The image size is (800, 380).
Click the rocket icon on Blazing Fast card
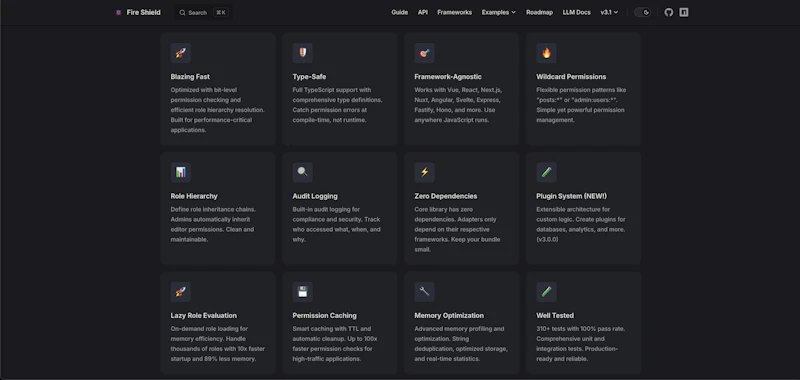[x=181, y=53]
